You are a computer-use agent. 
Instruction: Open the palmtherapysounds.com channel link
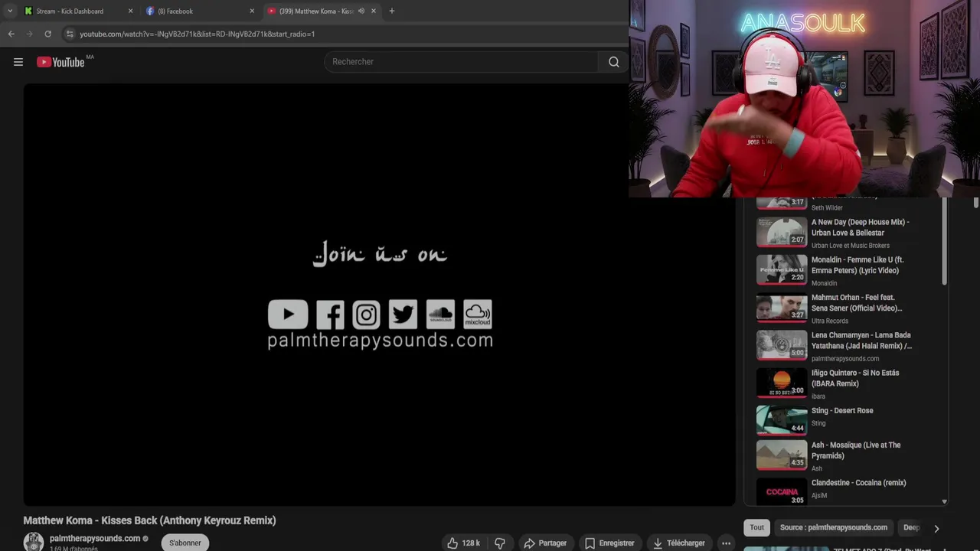[95, 538]
